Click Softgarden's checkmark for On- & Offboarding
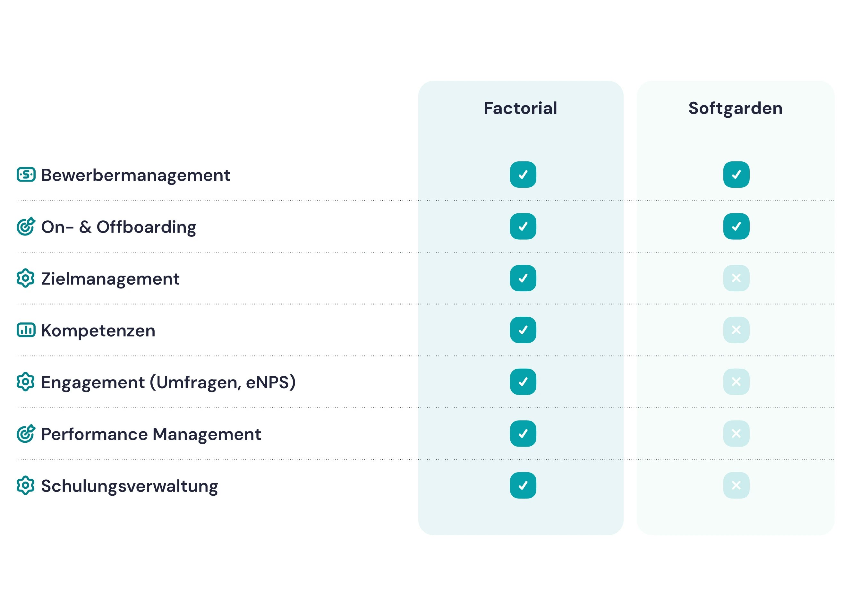 [x=736, y=227]
